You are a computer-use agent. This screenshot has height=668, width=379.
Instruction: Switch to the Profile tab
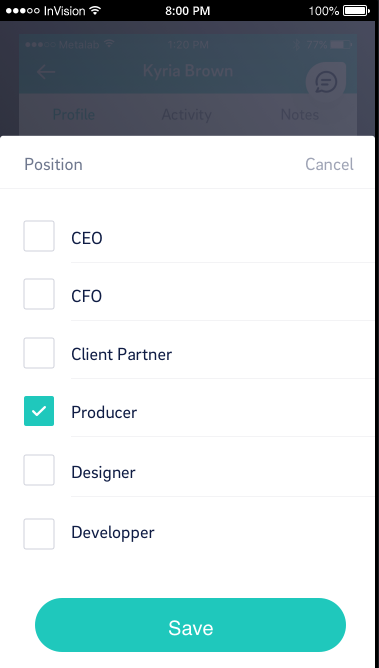click(x=74, y=115)
